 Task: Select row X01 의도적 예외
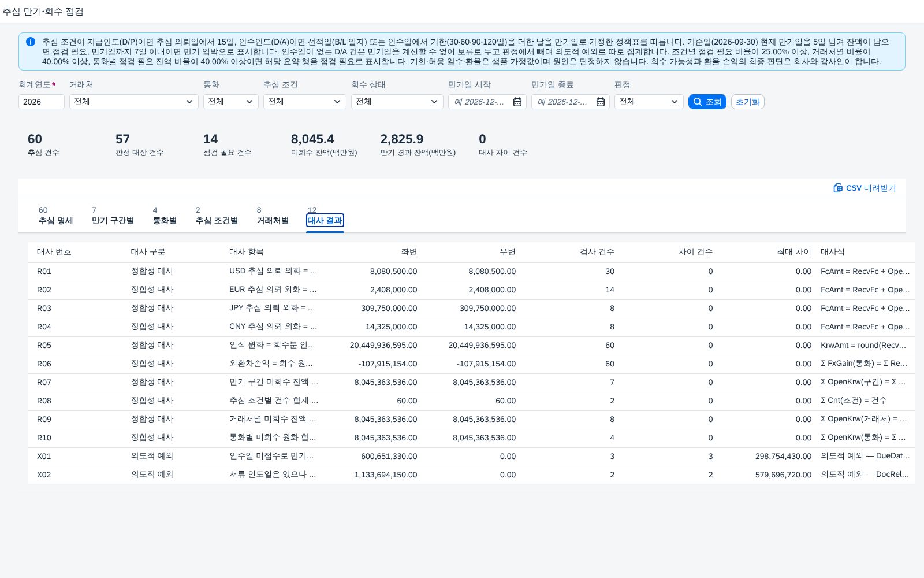471,456
